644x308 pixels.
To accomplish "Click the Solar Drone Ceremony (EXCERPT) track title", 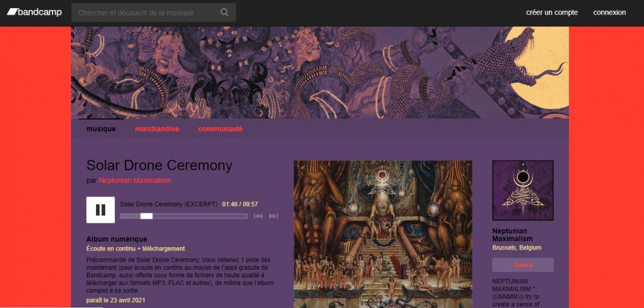I will [169, 204].
